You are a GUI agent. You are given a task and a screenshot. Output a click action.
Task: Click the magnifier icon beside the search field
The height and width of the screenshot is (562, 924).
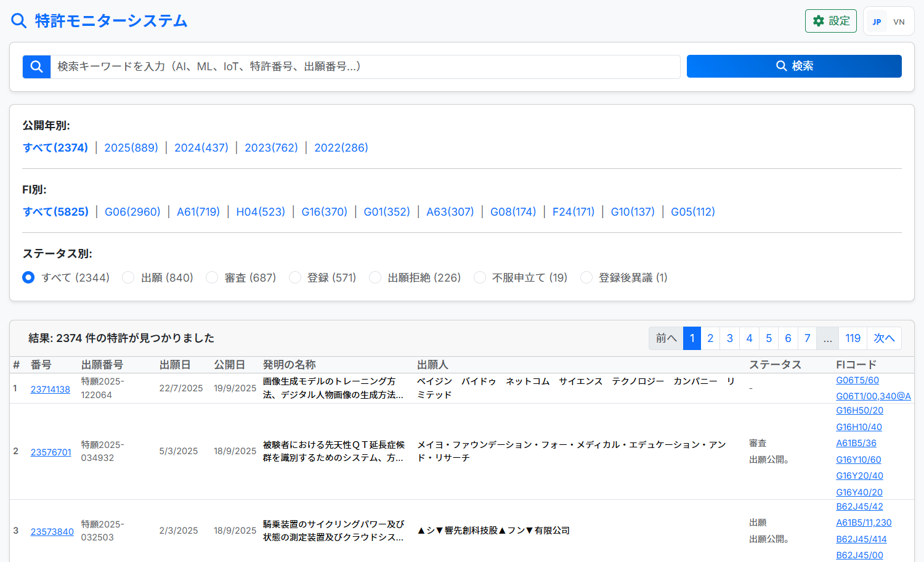point(36,67)
